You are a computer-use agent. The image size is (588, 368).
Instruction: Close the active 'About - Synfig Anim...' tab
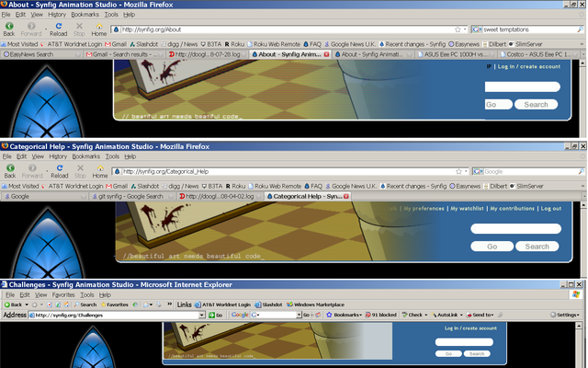[326, 54]
